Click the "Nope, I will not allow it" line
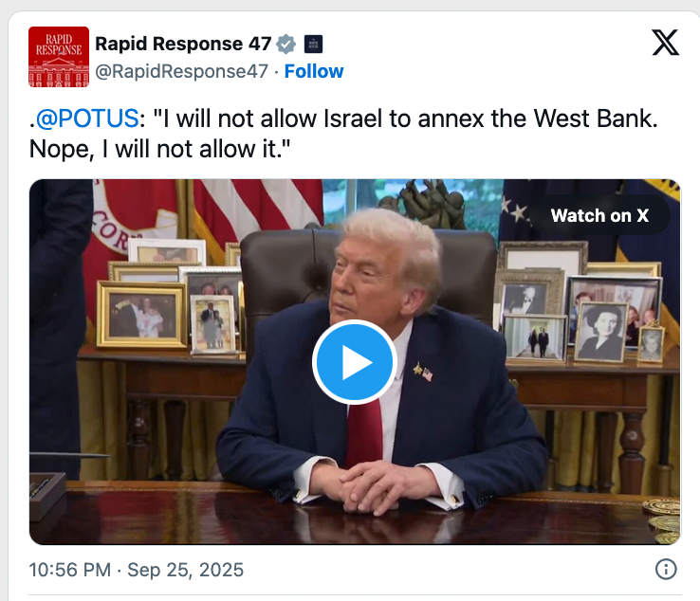Screen dimensions: 700x601 point(159,149)
